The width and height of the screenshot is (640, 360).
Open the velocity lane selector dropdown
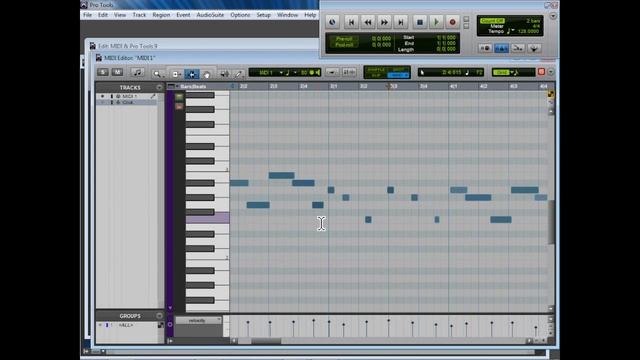coord(198,321)
